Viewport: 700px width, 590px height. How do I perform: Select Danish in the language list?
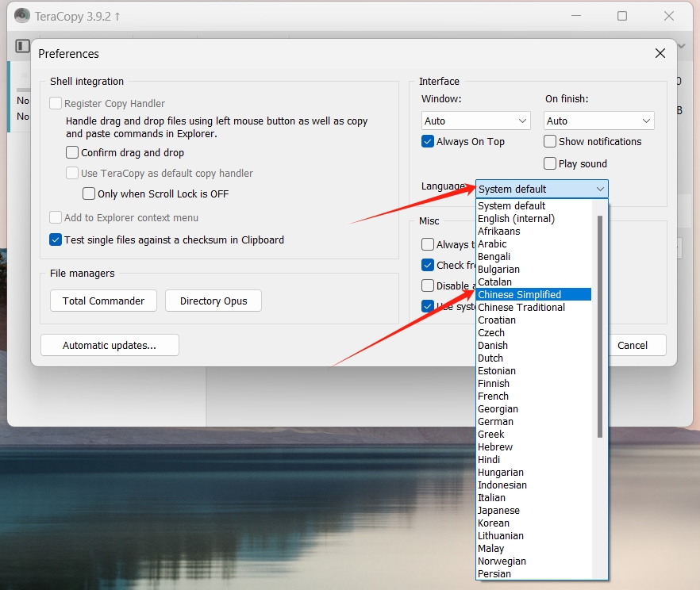[x=534, y=346]
